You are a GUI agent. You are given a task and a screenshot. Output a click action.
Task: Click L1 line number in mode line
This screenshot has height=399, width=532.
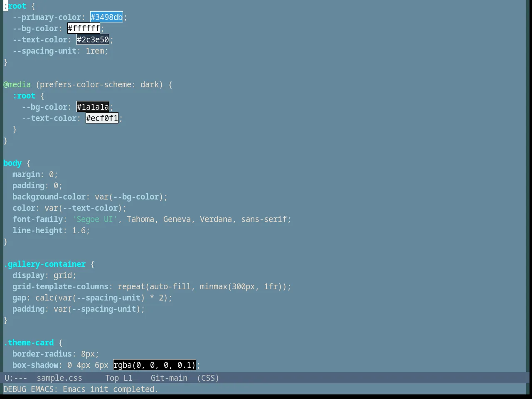128,378
